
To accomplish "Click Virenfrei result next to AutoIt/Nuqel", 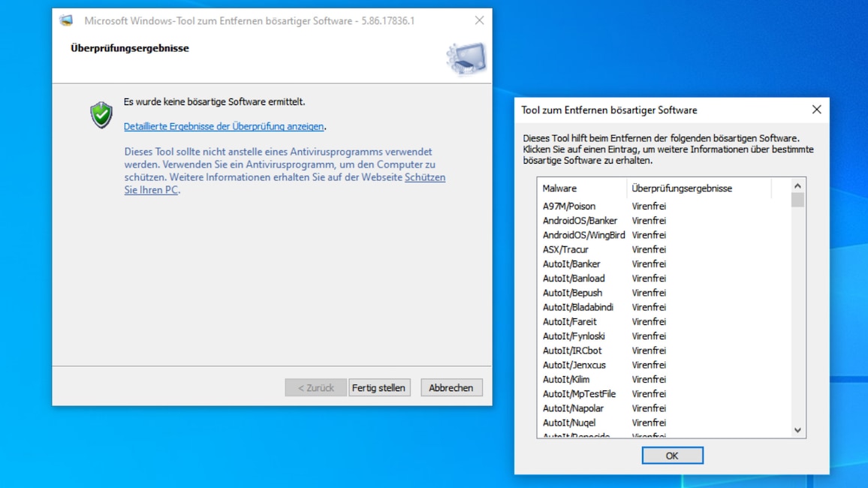I will coord(649,422).
